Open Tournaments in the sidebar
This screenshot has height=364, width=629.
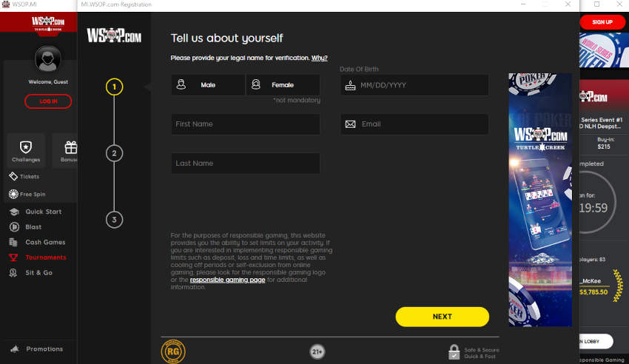(x=46, y=257)
